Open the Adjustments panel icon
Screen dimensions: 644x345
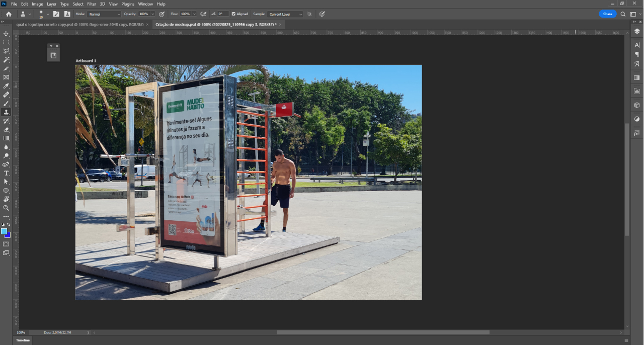point(636,119)
